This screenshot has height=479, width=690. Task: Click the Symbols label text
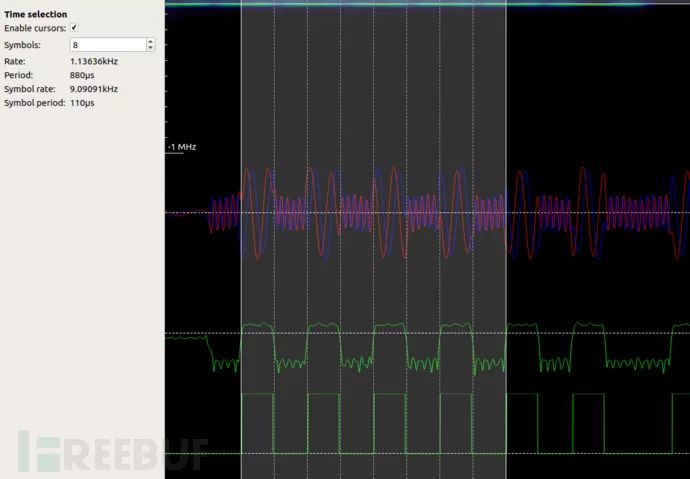coord(24,45)
